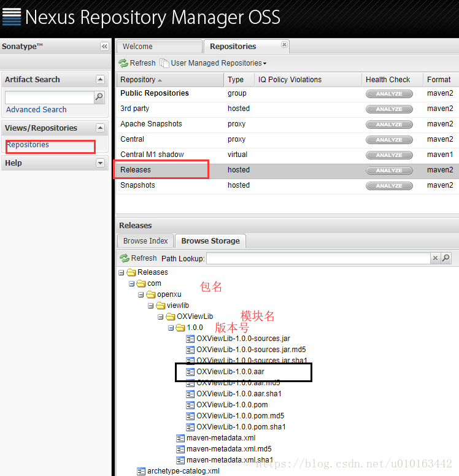Refresh the Browse Storage tree
Image resolution: width=459 pixels, height=476 pixels.
[x=139, y=258]
